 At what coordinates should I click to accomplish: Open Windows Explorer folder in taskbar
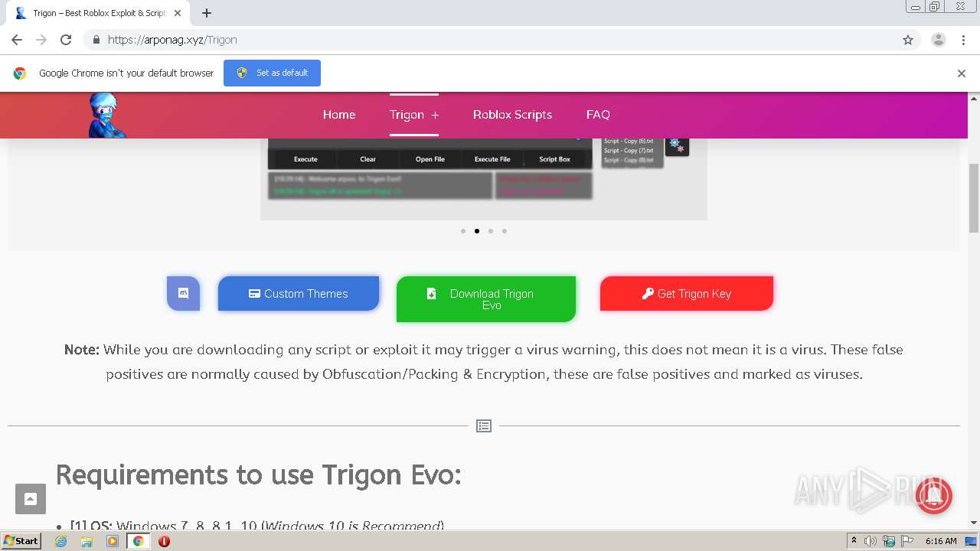87,541
